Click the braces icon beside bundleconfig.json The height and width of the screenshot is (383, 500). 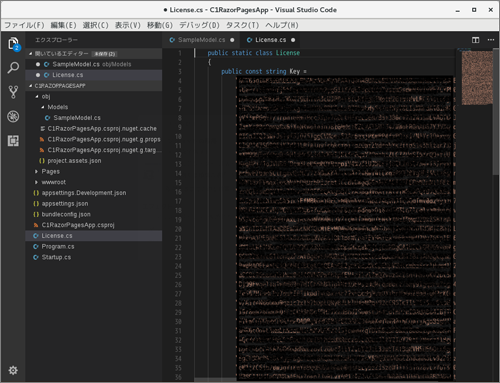click(36, 214)
